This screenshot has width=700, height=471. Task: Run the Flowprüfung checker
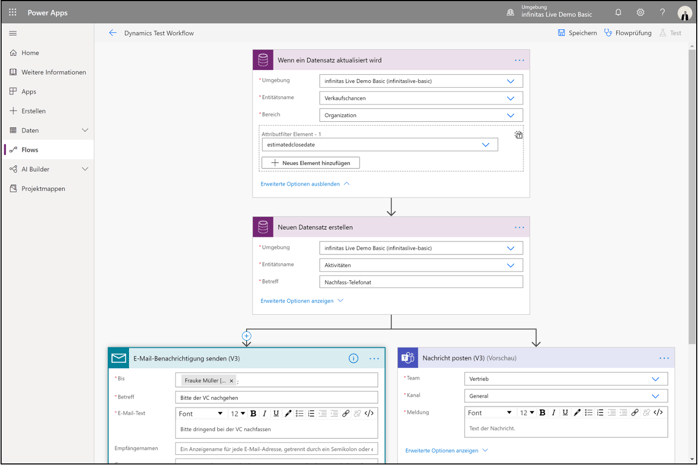[627, 33]
